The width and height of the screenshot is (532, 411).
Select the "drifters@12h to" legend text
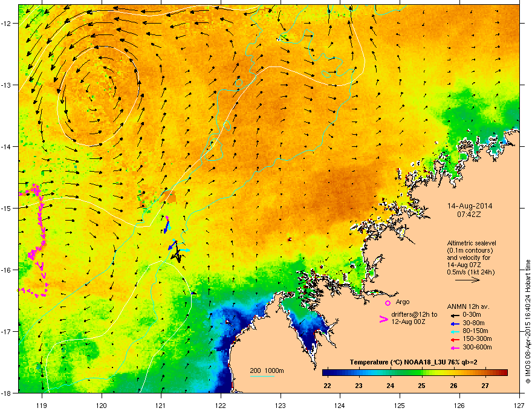tap(414, 315)
